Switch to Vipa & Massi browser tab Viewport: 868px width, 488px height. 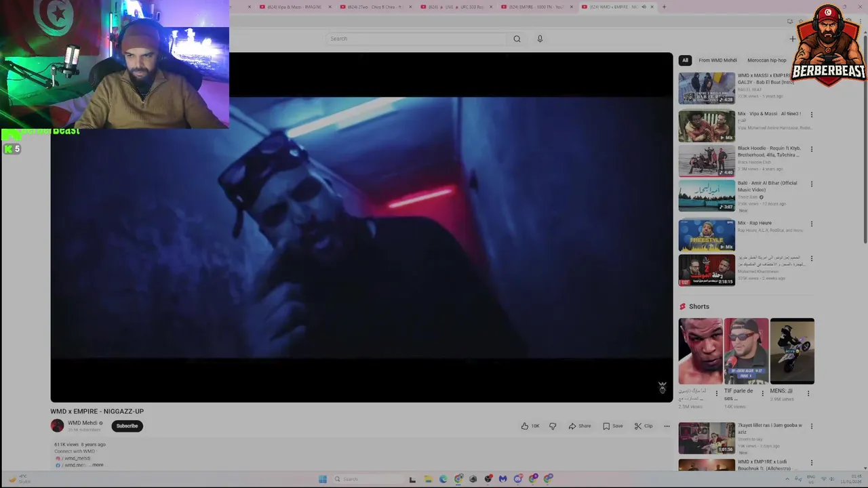(x=294, y=7)
